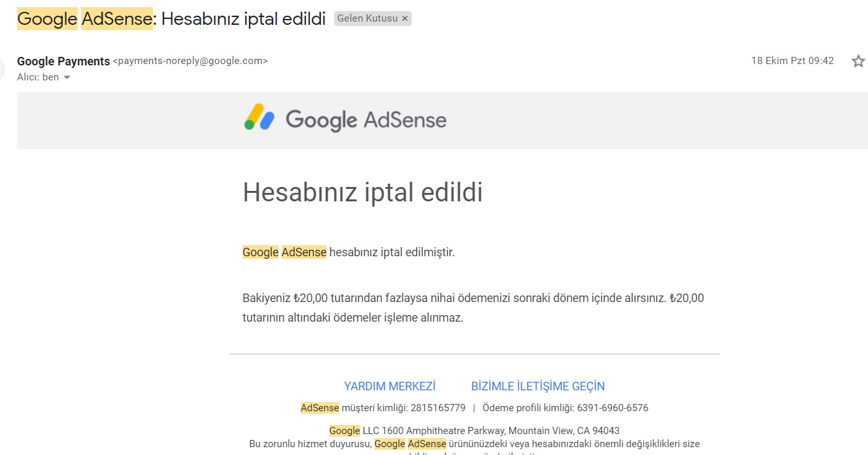Click the Google AdSense logo banner

pyautogui.click(x=345, y=120)
